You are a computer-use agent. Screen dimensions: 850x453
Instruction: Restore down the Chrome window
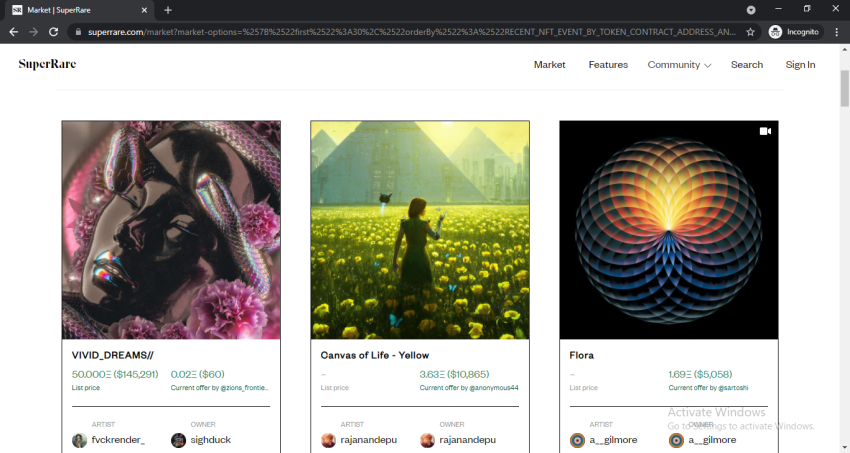807,9
